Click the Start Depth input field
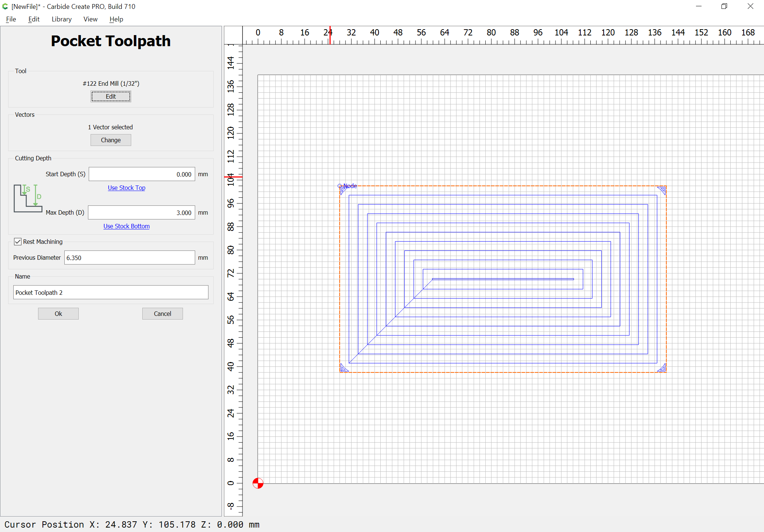Image resolution: width=764 pixels, height=532 pixels. [142, 174]
